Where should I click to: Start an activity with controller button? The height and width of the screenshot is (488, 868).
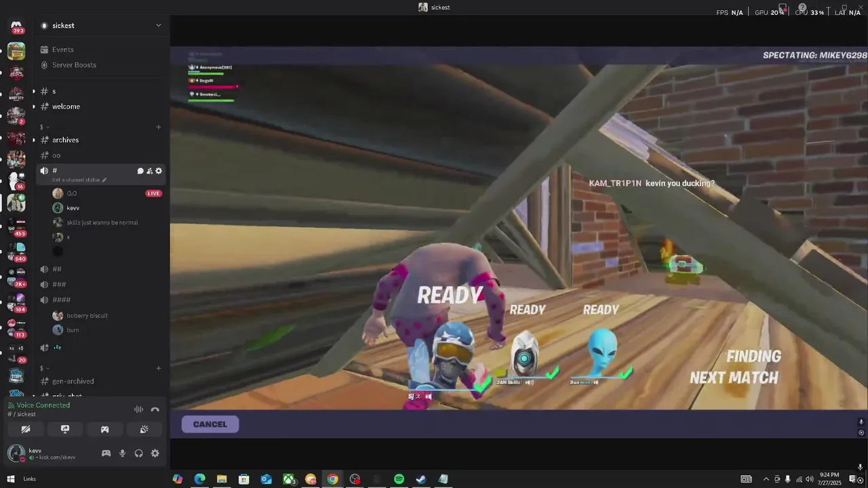(104, 429)
